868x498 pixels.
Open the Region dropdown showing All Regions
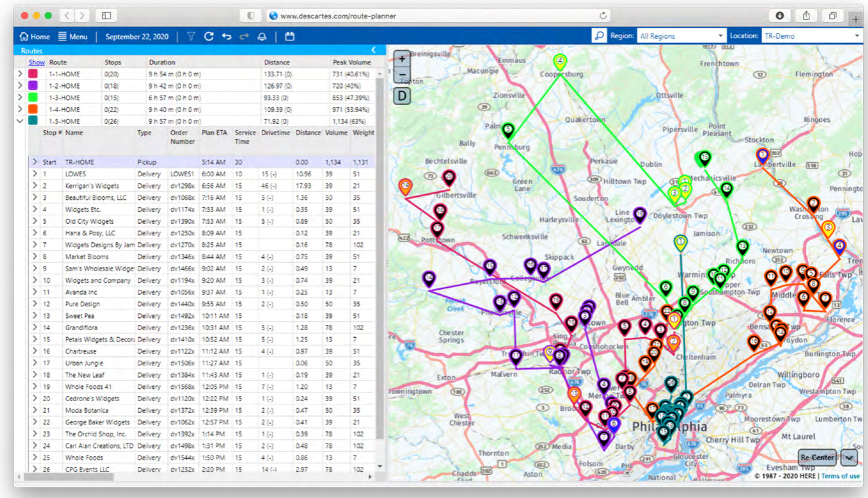click(681, 35)
